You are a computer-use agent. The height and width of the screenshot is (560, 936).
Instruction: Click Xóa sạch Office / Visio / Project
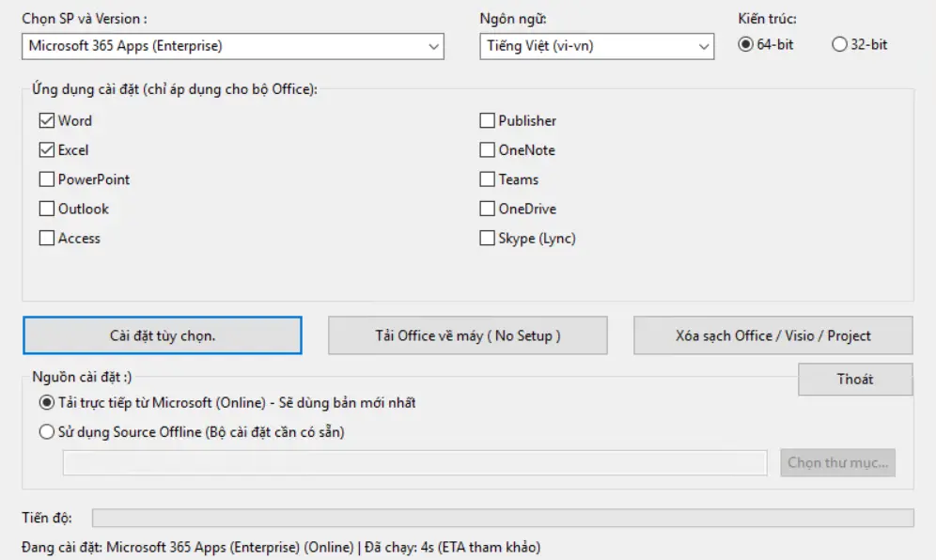coord(772,335)
